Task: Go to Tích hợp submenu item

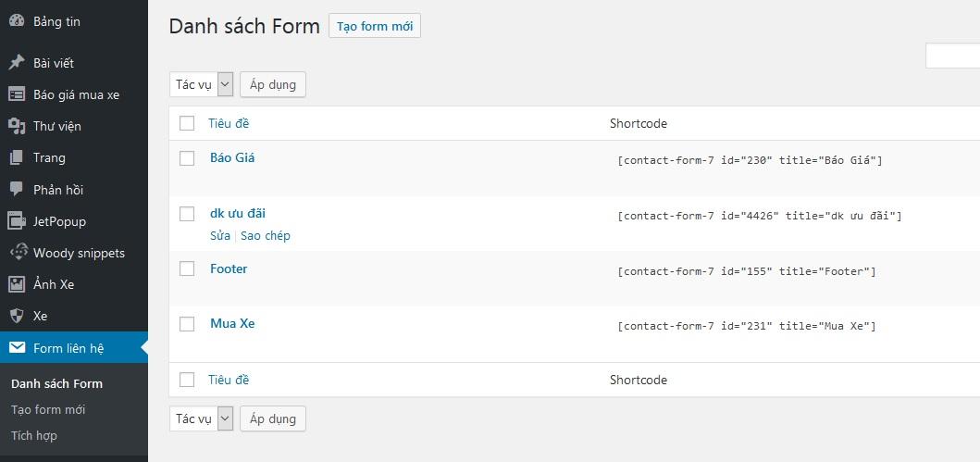Action: [x=34, y=435]
